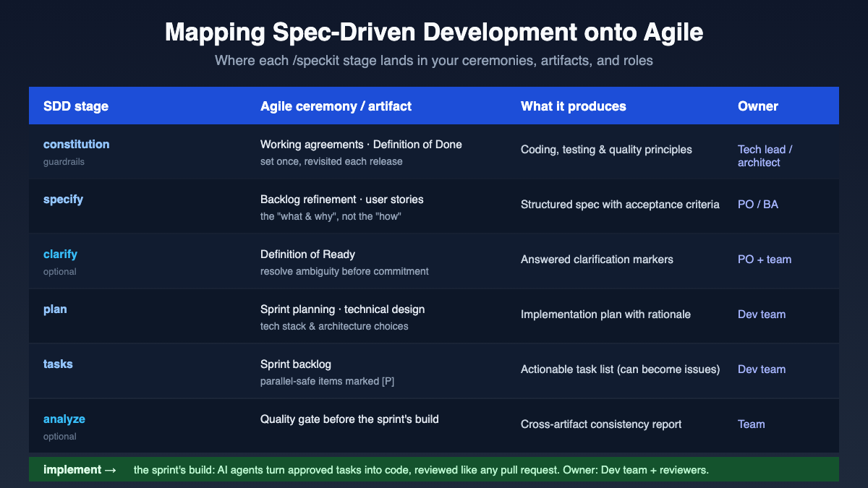Click the 'guardrails' subtitle under constitution
Screen dimensions: 868x488
pos(64,162)
